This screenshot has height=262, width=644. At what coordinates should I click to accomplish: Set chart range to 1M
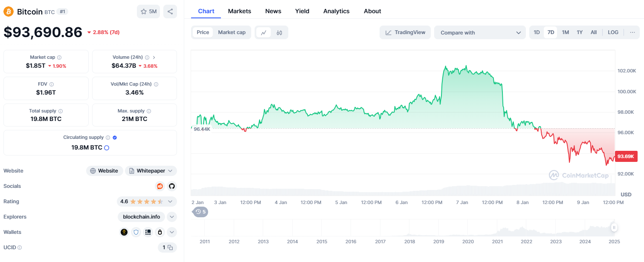click(565, 32)
